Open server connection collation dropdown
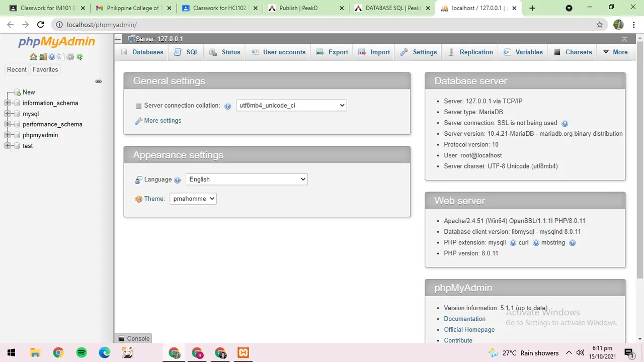Image resolution: width=644 pixels, height=362 pixels. [291, 106]
